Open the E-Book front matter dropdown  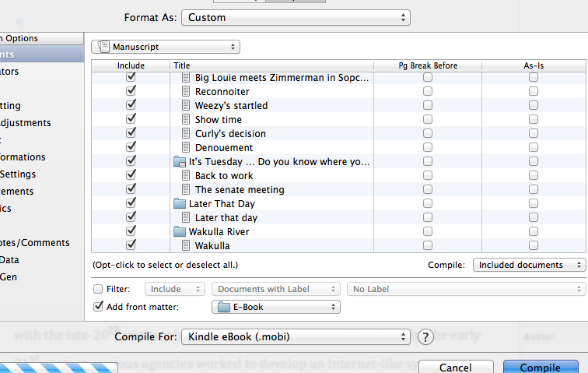[276, 307]
